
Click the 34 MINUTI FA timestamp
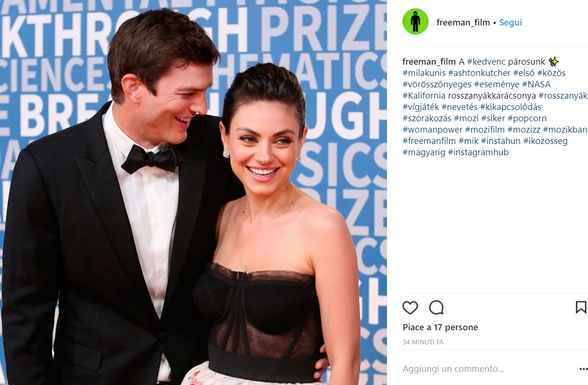[x=423, y=342]
